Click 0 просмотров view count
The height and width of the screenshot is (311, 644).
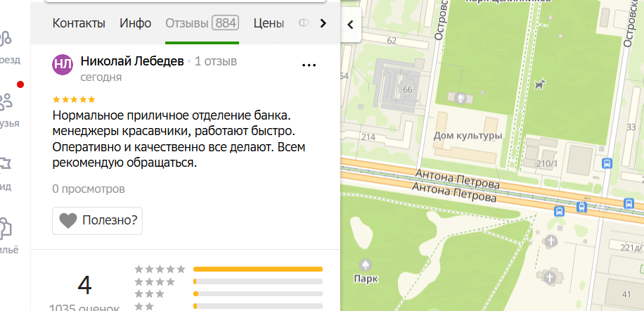(x=89, y=189)
